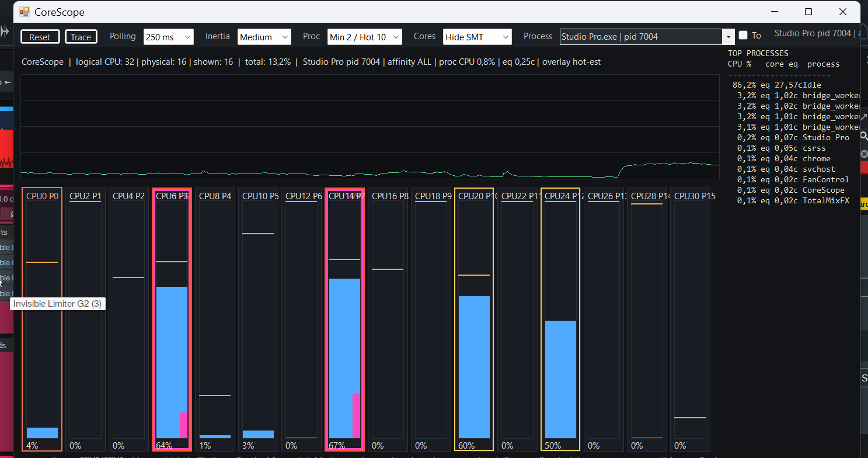Select the CPU24 P12 core meter

point(560,320)
